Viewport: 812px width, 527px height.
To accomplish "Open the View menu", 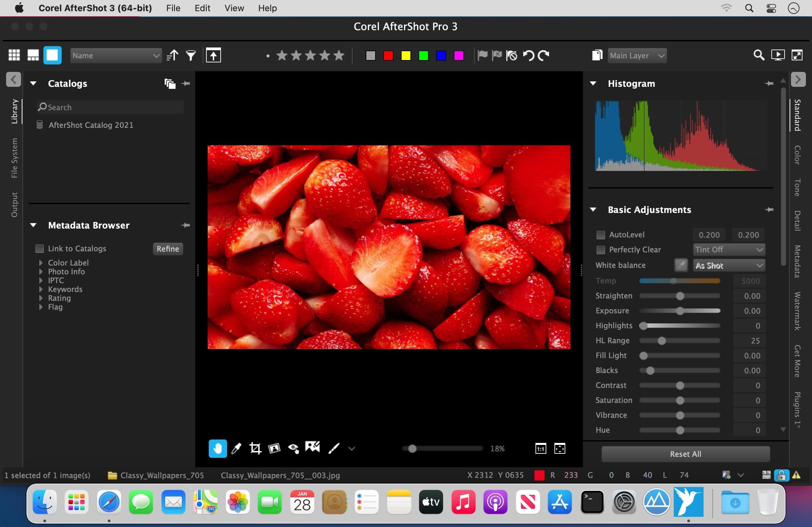I will pos(234,8).
